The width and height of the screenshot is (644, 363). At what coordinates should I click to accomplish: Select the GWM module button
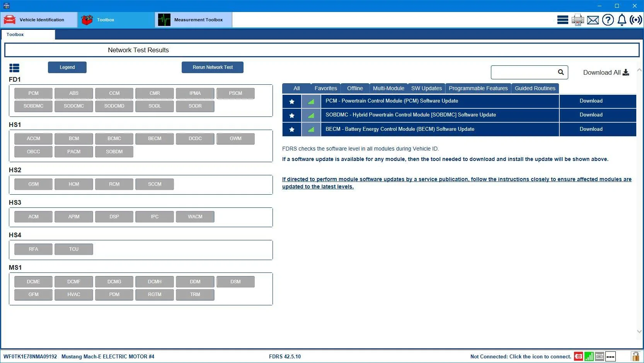[235, 139]
